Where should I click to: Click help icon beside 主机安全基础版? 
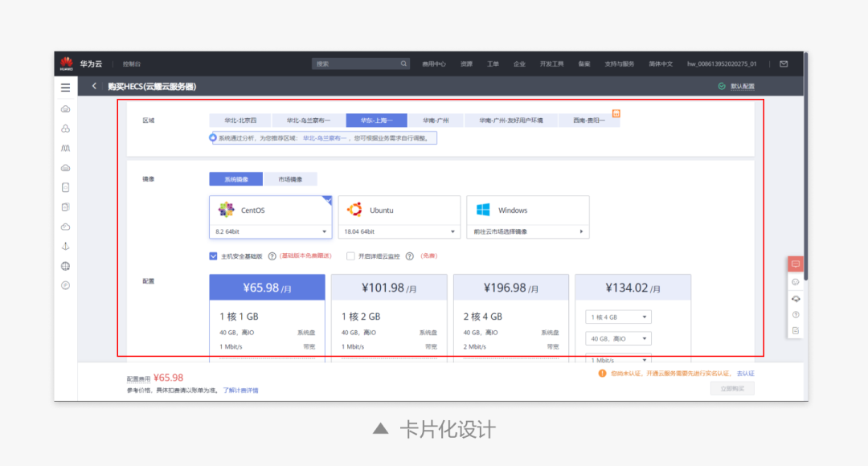coord(272,256)
